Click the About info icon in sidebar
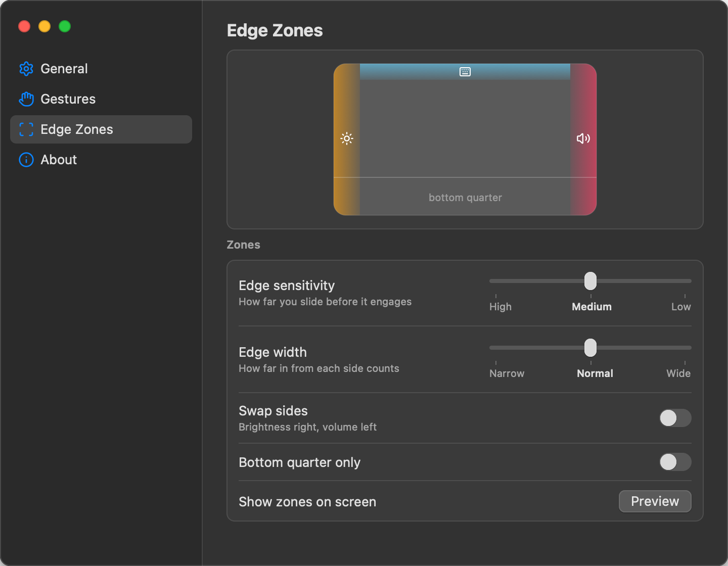Screen dimensions: 728x566 click(x=26, y=160)
